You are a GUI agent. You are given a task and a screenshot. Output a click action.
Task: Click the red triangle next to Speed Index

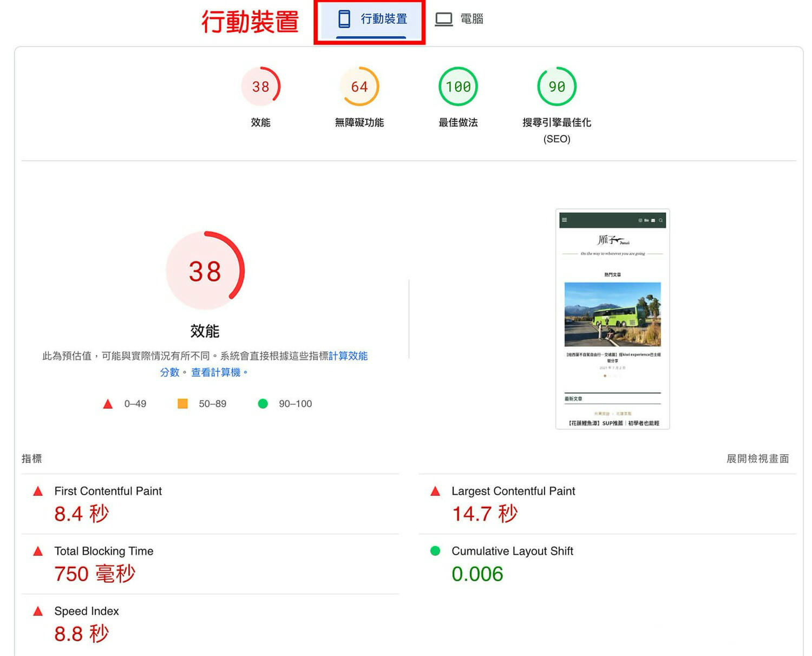[x=38, y=611]
